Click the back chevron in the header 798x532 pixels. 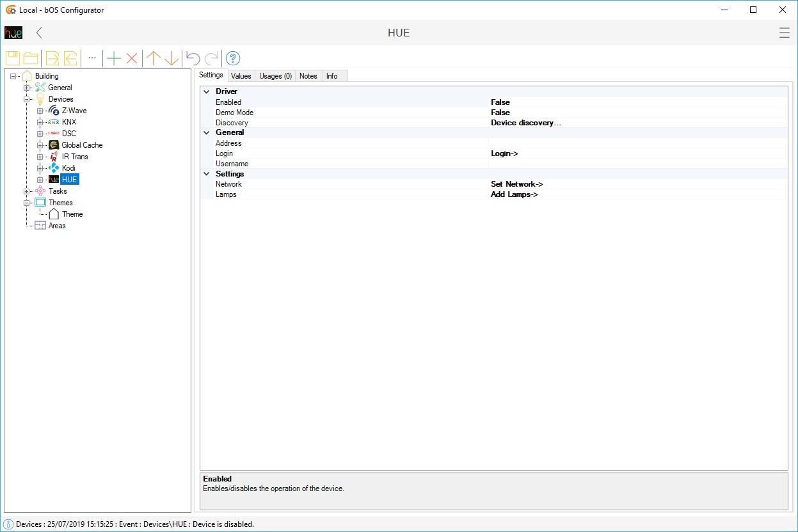click(40, 33)
